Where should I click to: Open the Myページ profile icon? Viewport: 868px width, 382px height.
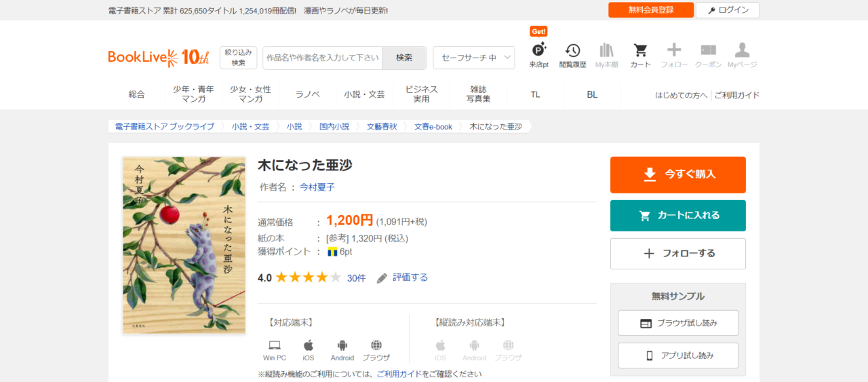tap(742, 51)
